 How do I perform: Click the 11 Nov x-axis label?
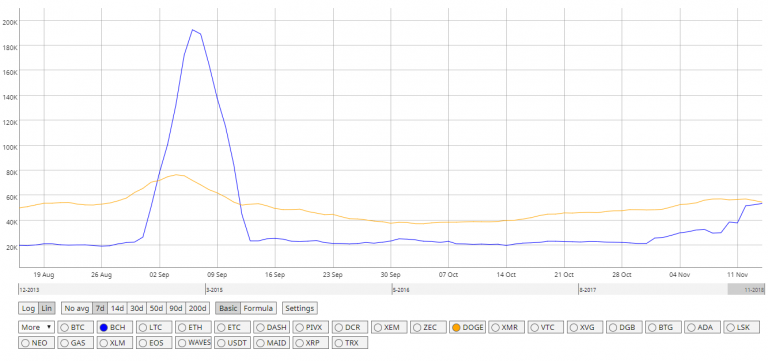point(738,275)
